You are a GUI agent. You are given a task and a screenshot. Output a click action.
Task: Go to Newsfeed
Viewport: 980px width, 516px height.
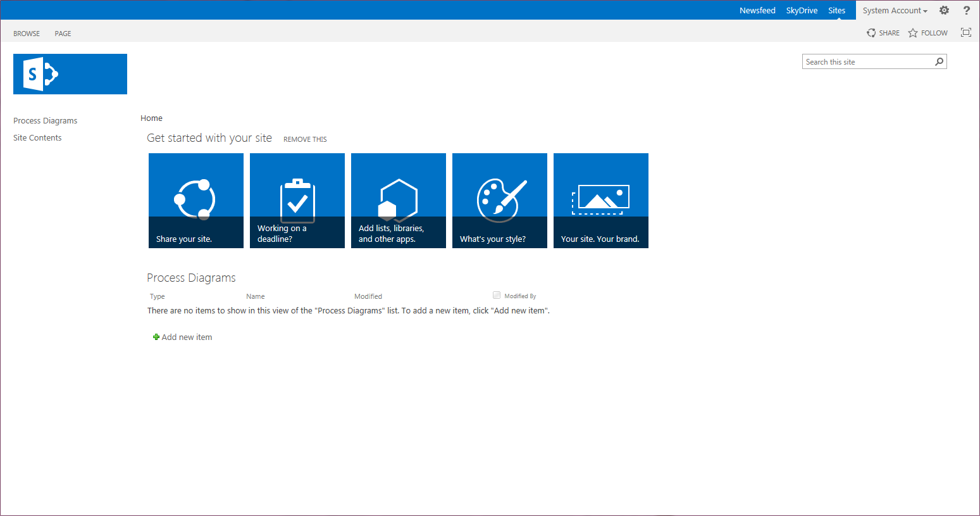coord(757,10)
